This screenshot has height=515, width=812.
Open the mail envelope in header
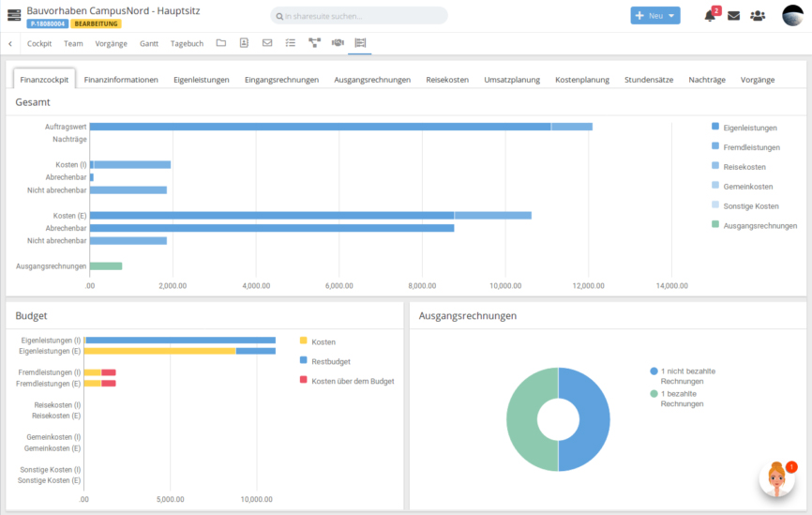[x=733, y=16]
